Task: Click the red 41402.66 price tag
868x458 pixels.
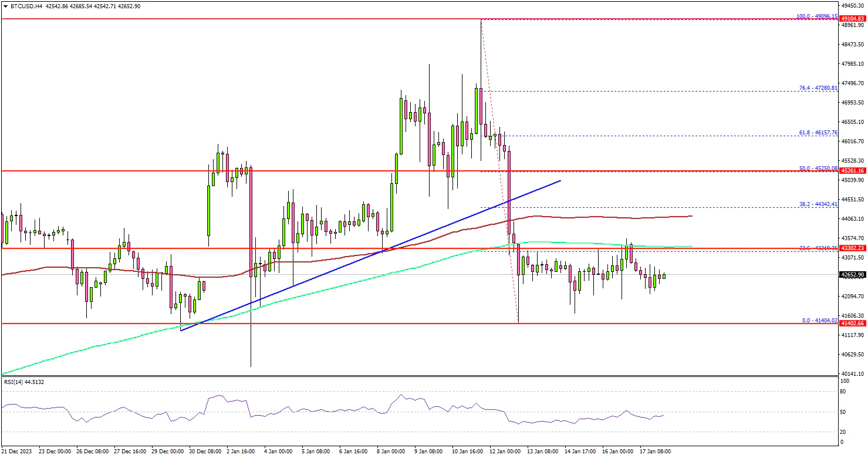Action: (x=852, y=324)
